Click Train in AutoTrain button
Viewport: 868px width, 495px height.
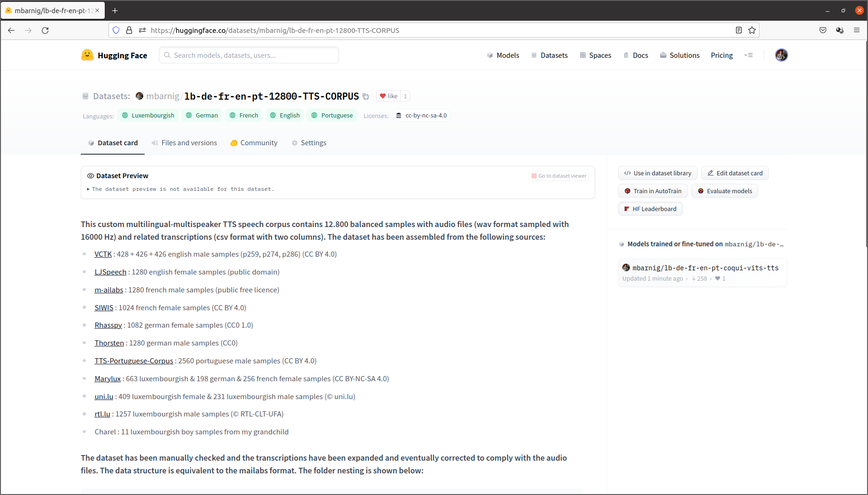click(x=652, y=191)
